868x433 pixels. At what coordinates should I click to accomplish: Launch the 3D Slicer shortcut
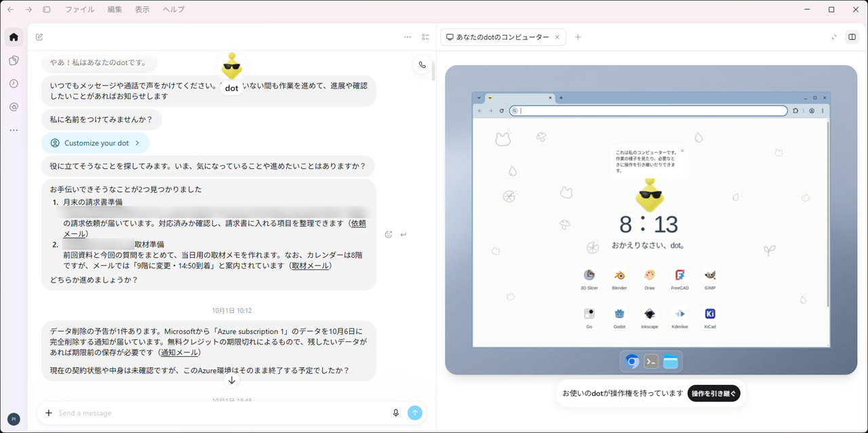click(x=589, y=279)
